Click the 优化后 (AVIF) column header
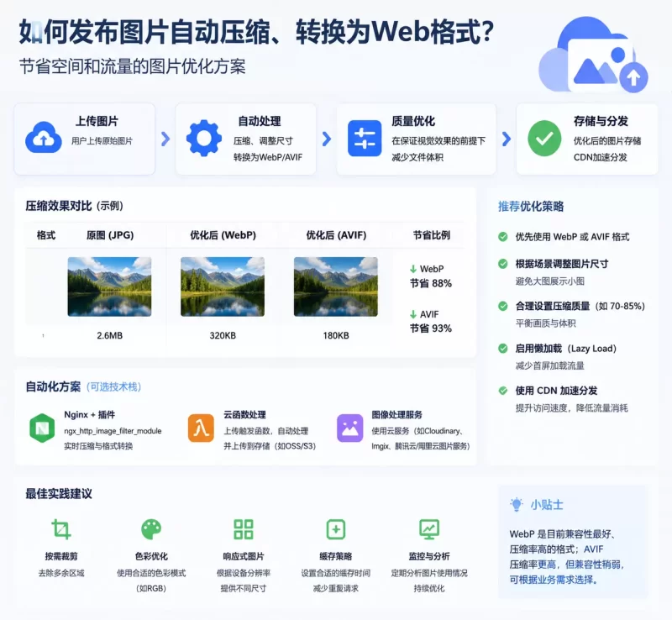Image resolution: width=672 pixels, height=620 pixels. pos(336,235)
